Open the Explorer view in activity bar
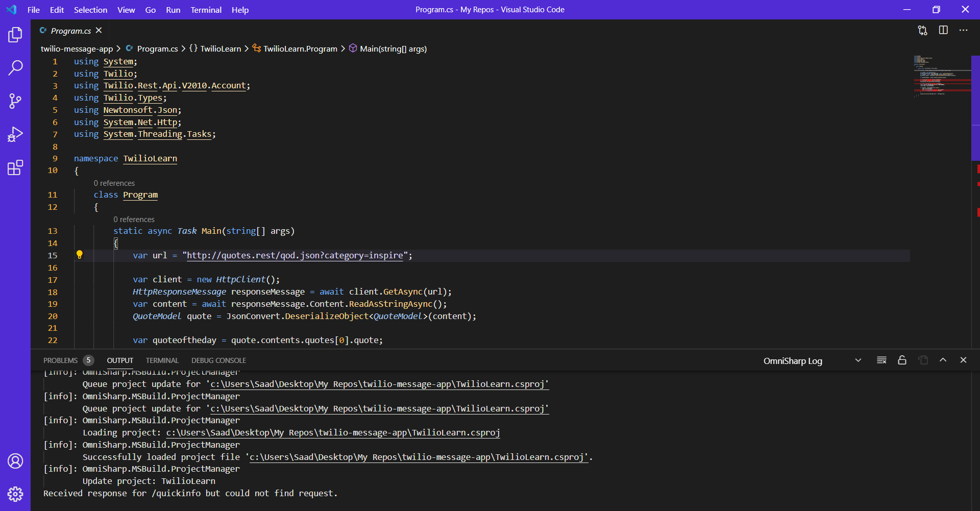This screenshot has height=511, width=980. (15, 35)
